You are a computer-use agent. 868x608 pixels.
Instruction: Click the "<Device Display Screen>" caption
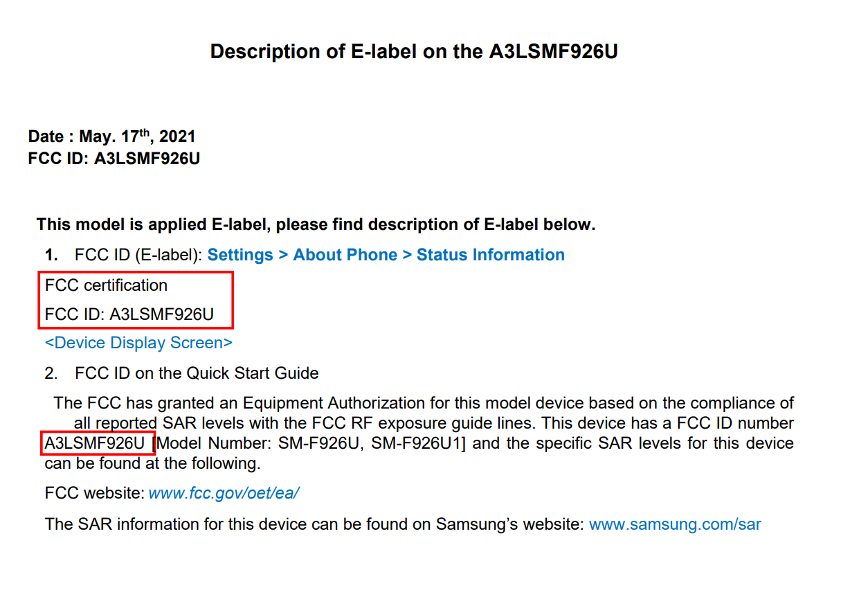click(138, 343)
